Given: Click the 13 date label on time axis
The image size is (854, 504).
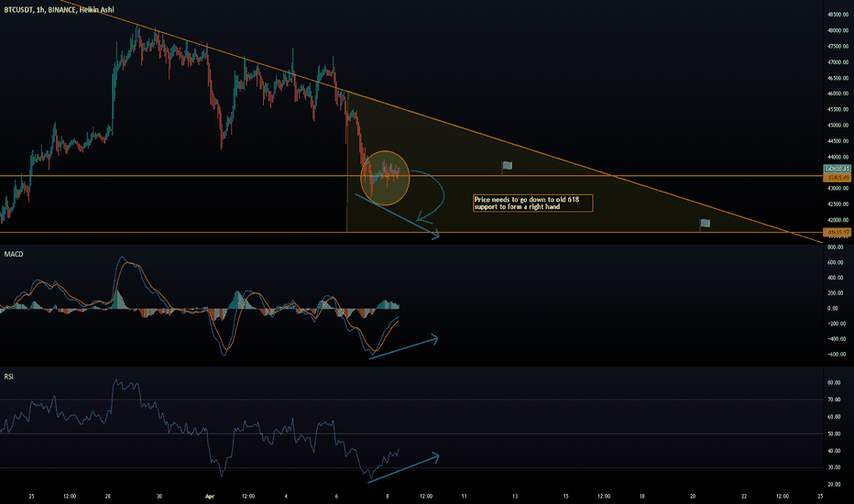Looking at the screenshot, I should coord(515,497).
